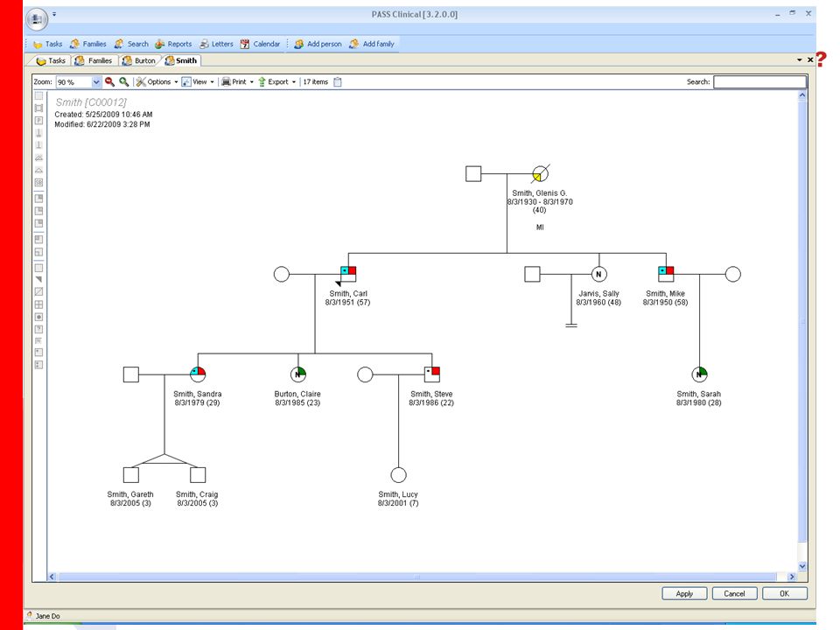
Task: Click the Options tools icon in pedigree toolbar
Action: tap(141, 82)
